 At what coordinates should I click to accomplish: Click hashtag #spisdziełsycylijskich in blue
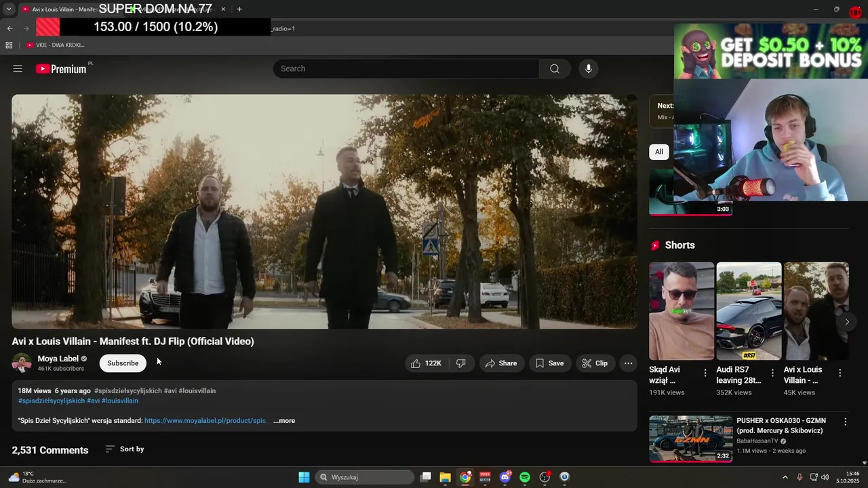pyautogui.click(x=52, y=401)
